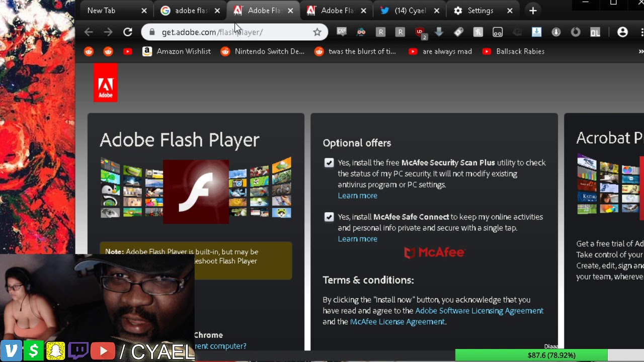This screenshot has height=362, width=644.
Task: Open the icon-only YouTube bookmark
Action: [x=128, y=51]
